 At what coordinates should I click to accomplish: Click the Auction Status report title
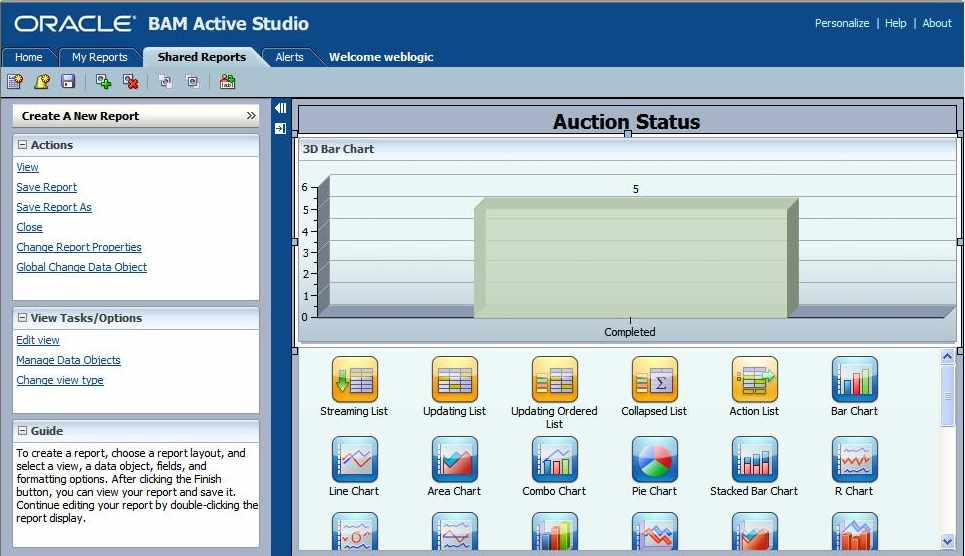point(627,122)
